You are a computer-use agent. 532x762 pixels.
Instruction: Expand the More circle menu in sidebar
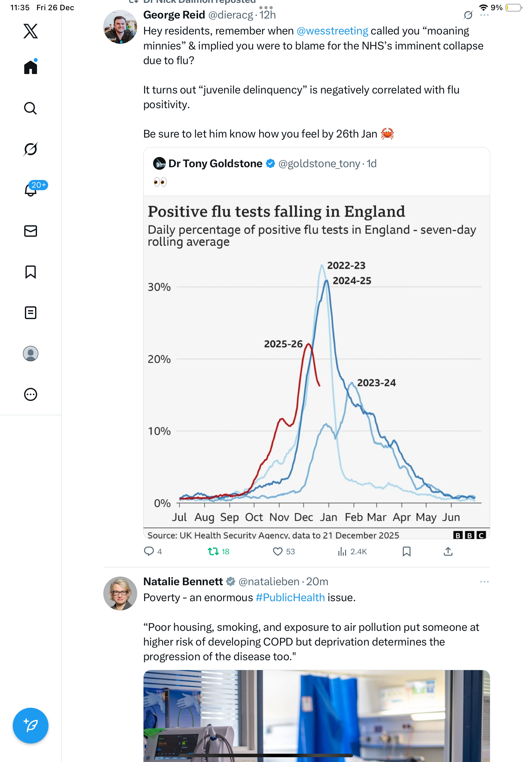[31, 395]
